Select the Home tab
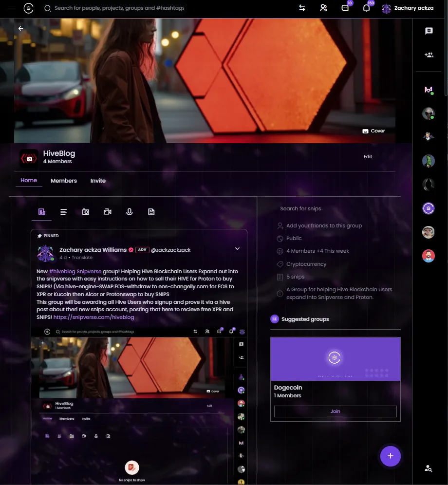Image resolution: width=448 pixels, height=485 pixels. 28,180
